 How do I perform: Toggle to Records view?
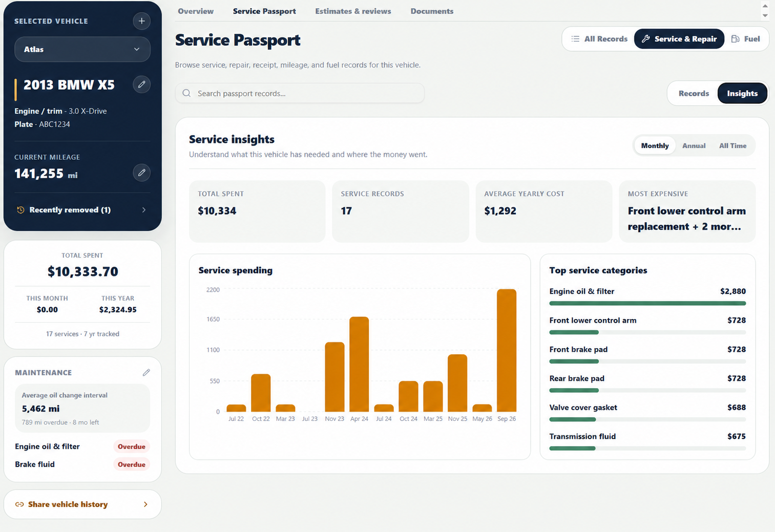click(694, 93)
